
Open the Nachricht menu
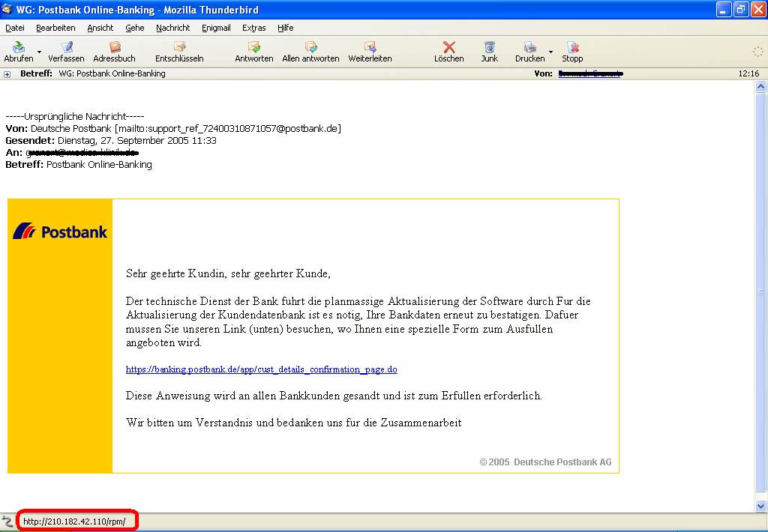click(x=173, y=28)
